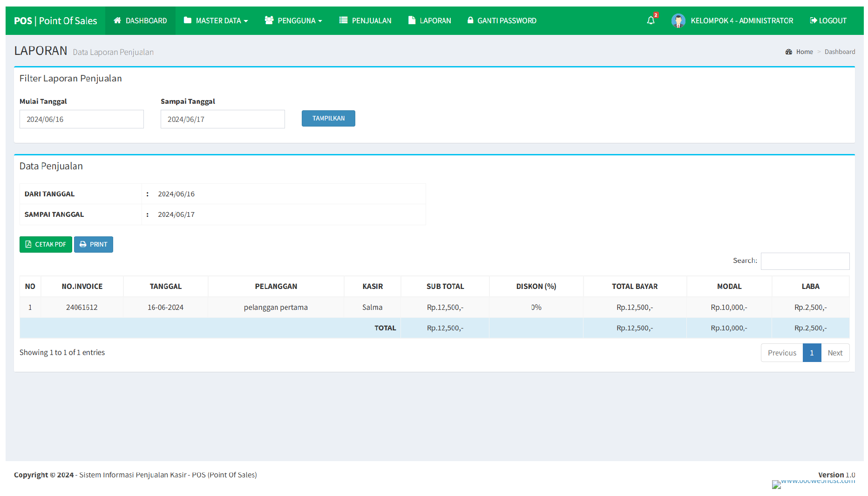Focus the table Search box

[805, 261]
